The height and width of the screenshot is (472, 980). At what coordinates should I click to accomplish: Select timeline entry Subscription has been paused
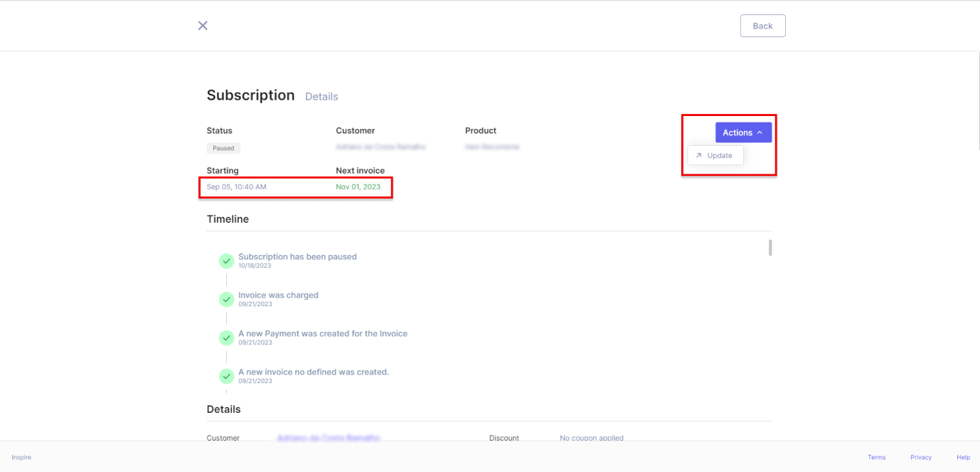pos(297,256)
